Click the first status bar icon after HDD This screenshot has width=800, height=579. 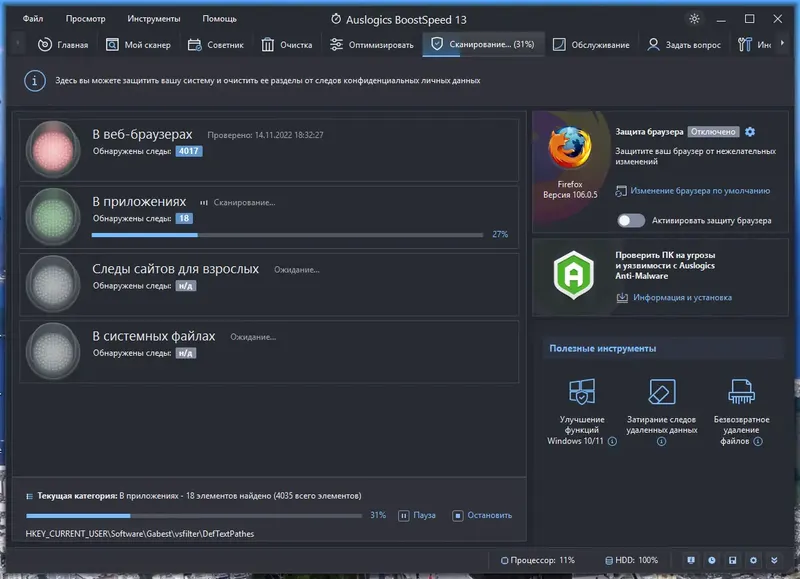pos(691,560)
